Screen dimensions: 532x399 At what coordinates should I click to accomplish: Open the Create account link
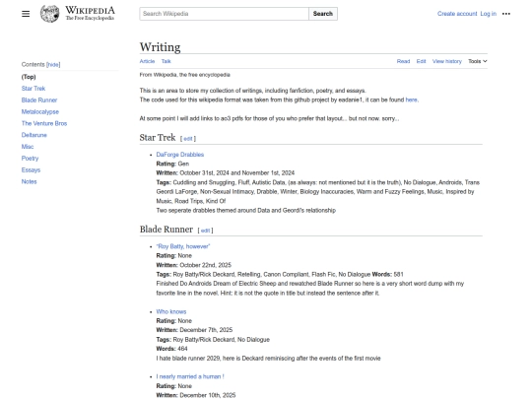[x=457, y=14]
